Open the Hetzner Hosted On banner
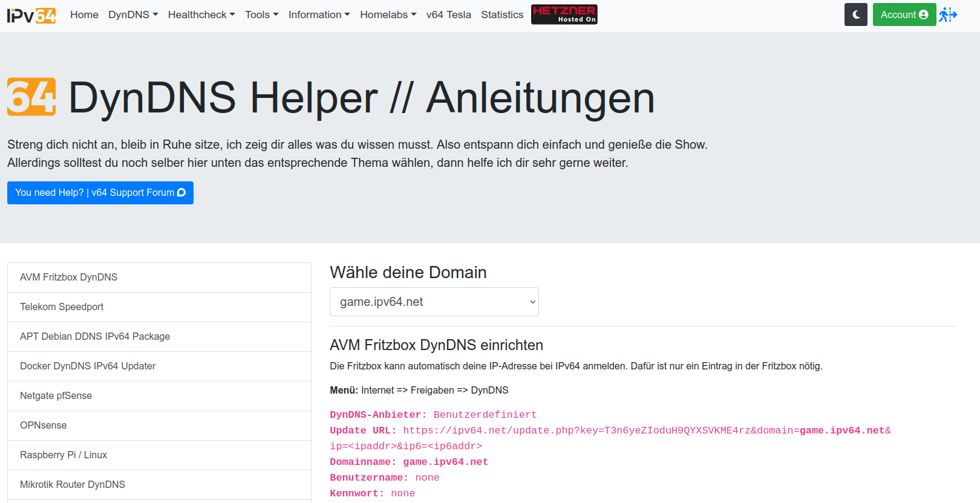Viewport: 980px width, 503px height. (x=564, y=15)
